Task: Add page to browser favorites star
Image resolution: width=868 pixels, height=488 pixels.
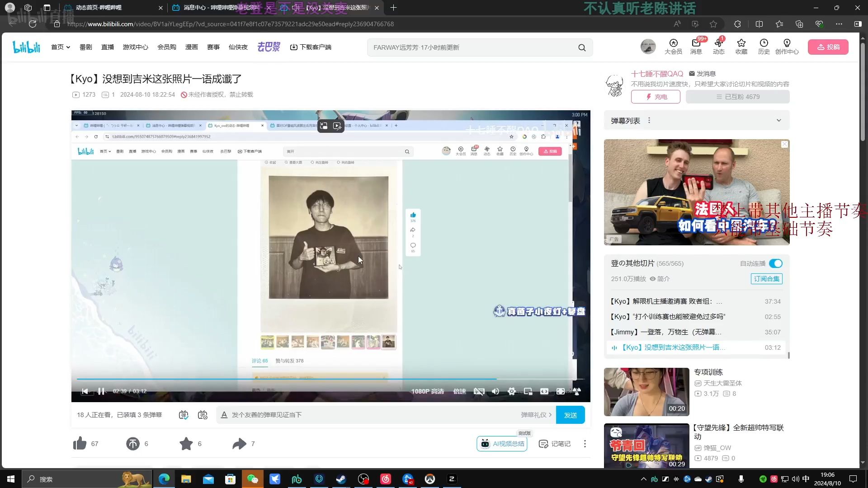Action: [713, 24]
